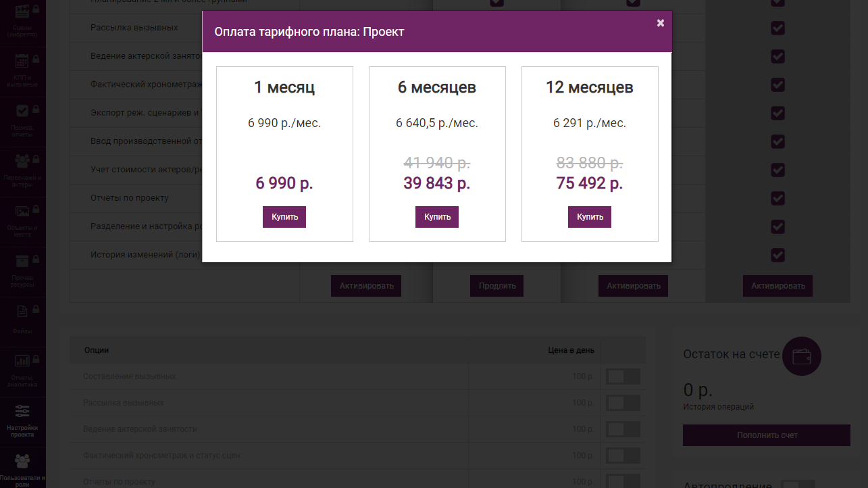The image size is (868, 488).
Task: Click the 1 месяц heading
Action: pyautogui.click(x=284, y=87)
